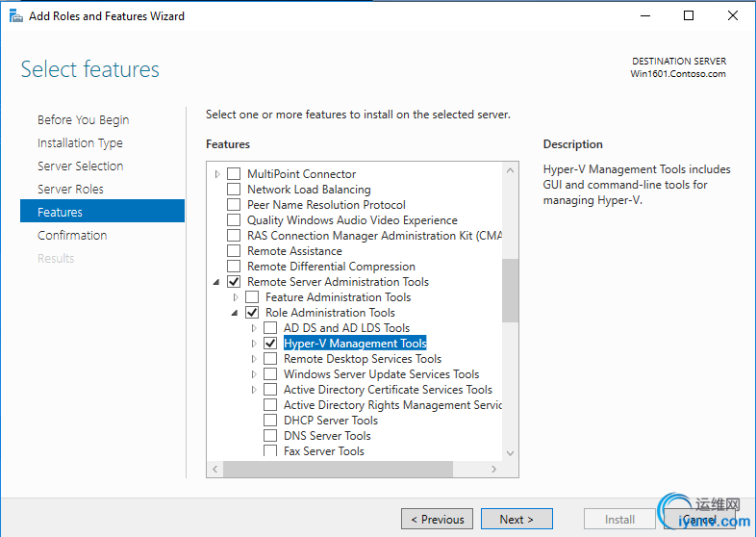Enable the DNS Server Tools checkbox
The image size is (756, 537).
pyautogui.click(x=270, y=436)
